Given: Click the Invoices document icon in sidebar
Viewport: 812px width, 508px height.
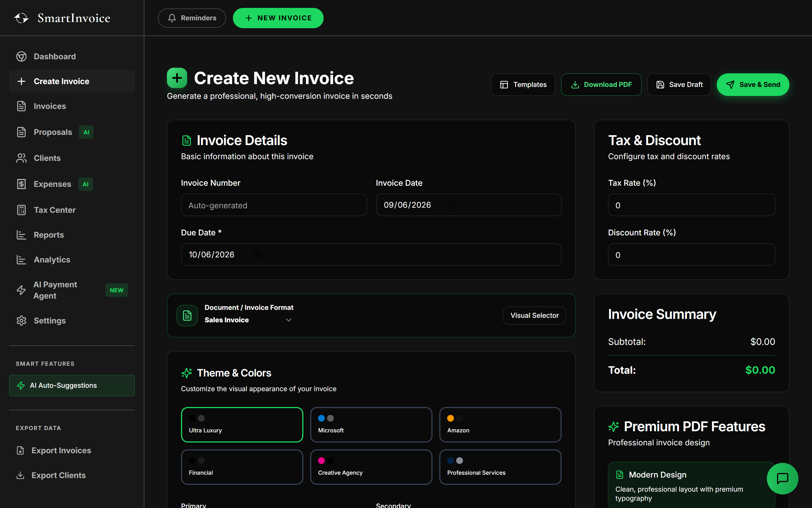Looking at the screenshot, I should click(x=21, y=106).
